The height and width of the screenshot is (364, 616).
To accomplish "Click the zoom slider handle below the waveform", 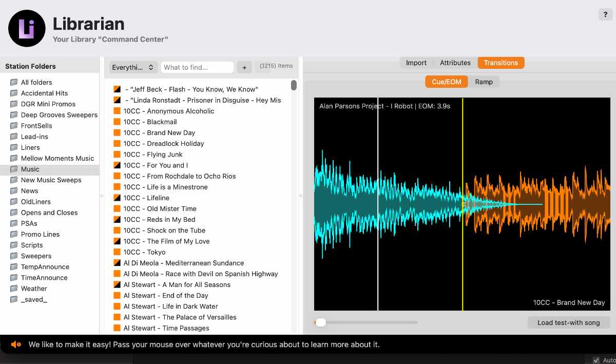I will coord(321,322).
